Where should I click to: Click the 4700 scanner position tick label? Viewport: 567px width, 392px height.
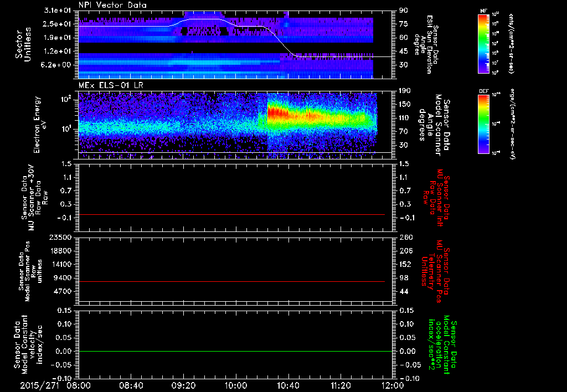(63, 291)
